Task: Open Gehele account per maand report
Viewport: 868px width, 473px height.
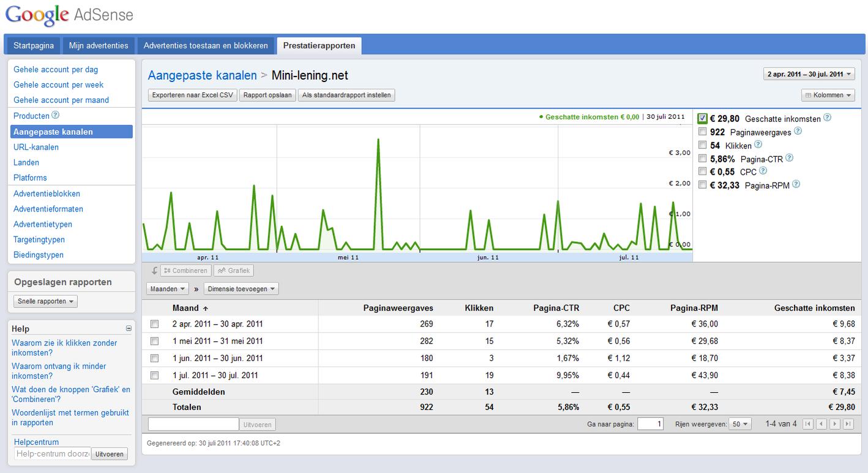Action: pyautogui.click(x=61, y=100)
